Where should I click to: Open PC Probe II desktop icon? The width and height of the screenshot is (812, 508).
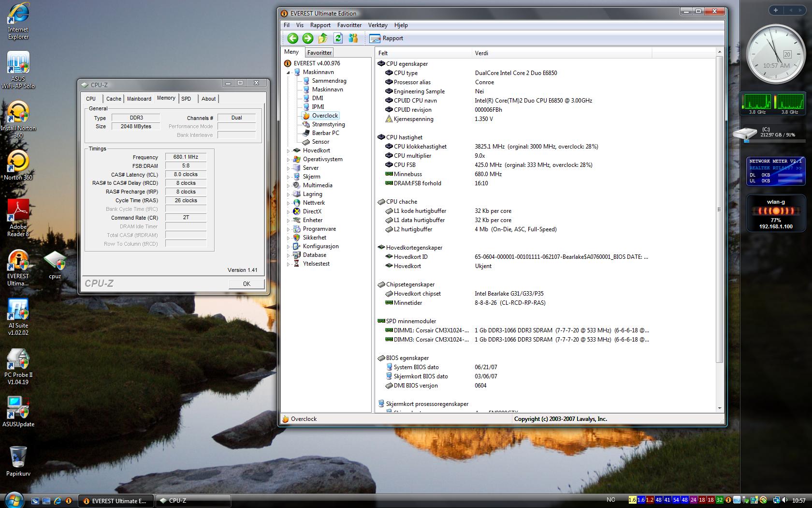(x=18, y=367)
